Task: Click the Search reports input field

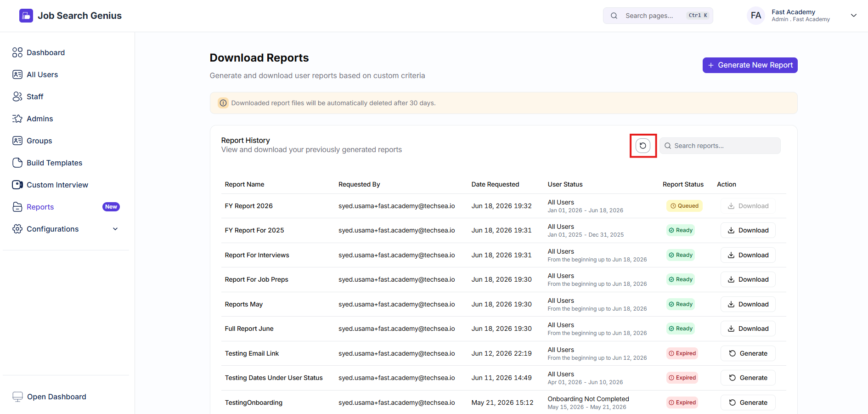Action: (720, 146)
